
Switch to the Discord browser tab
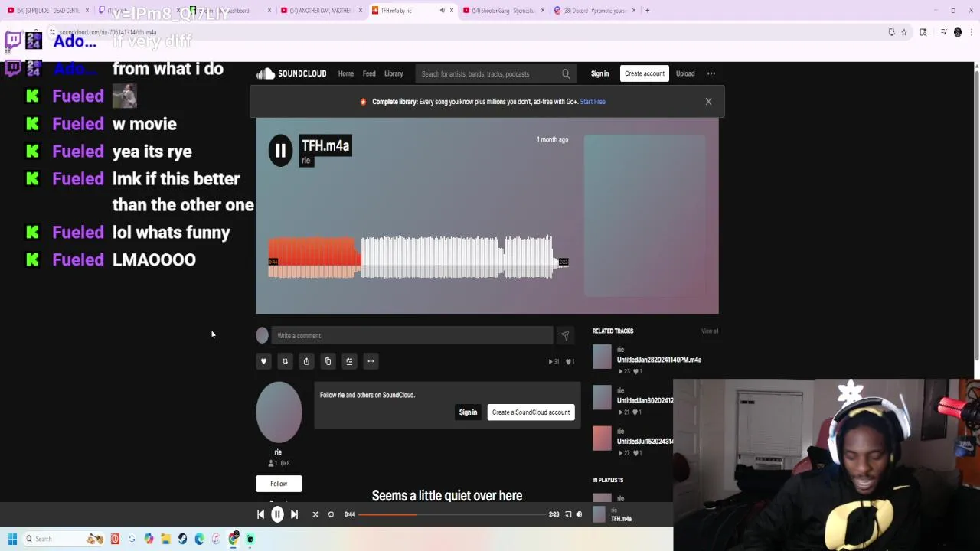[x=594, y=11]
